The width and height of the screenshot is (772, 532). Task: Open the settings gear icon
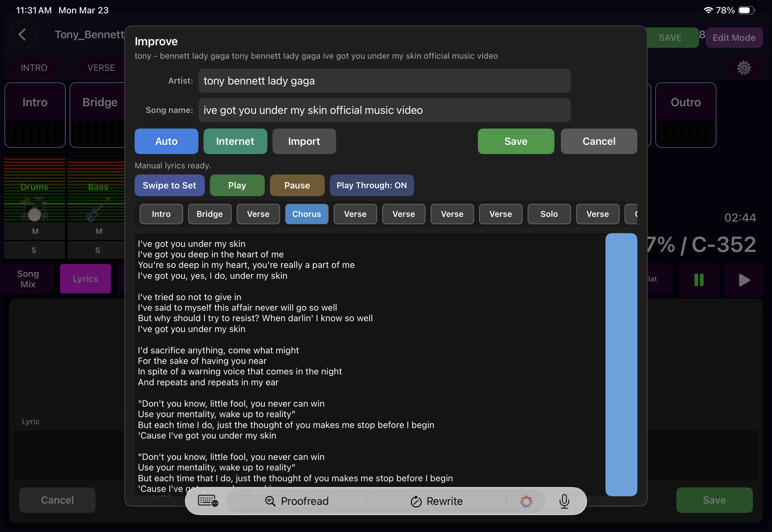(x=744, y=68)
